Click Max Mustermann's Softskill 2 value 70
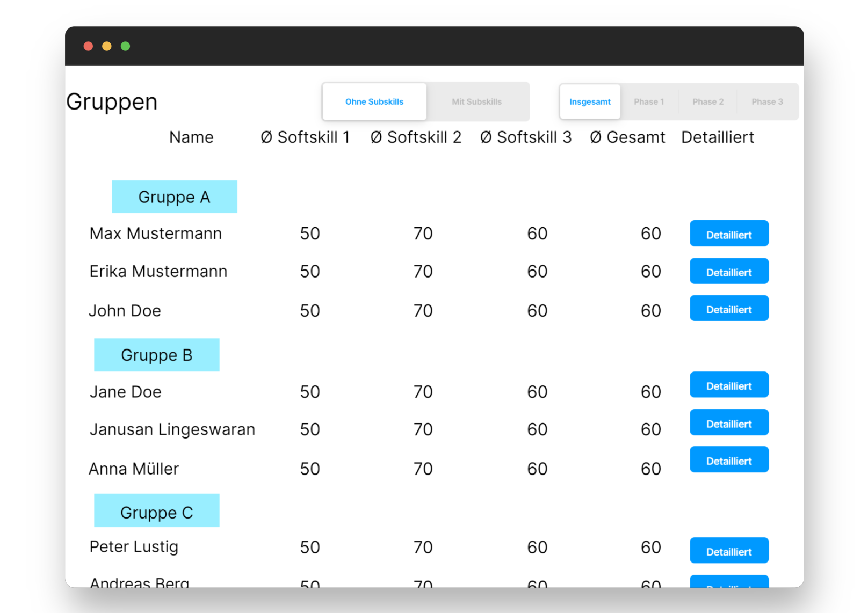This screenshot has width=868, height=613. click(423, 233)
